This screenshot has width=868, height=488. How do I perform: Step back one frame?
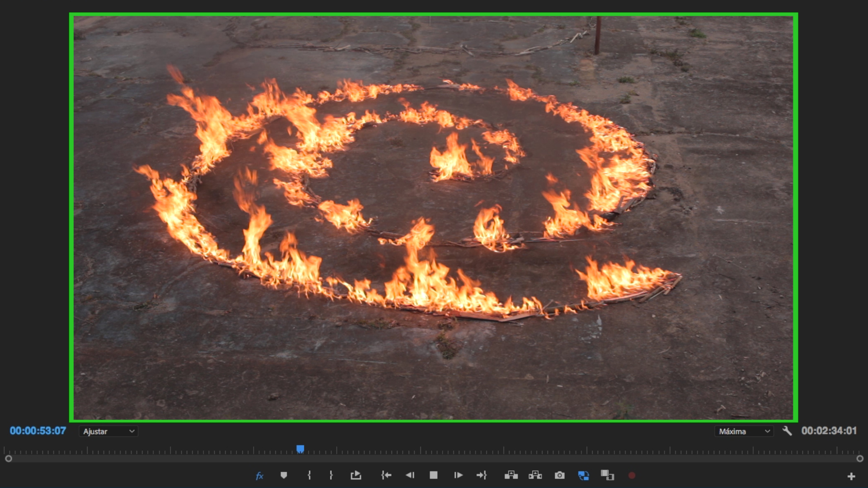(410, 475)
